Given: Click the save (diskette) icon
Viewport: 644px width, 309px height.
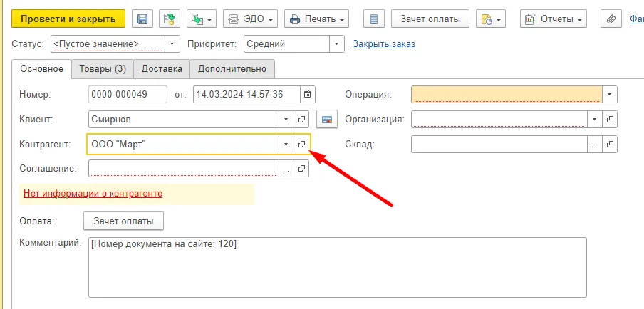Looking at the screenshot, I should (x=142, y=19).
